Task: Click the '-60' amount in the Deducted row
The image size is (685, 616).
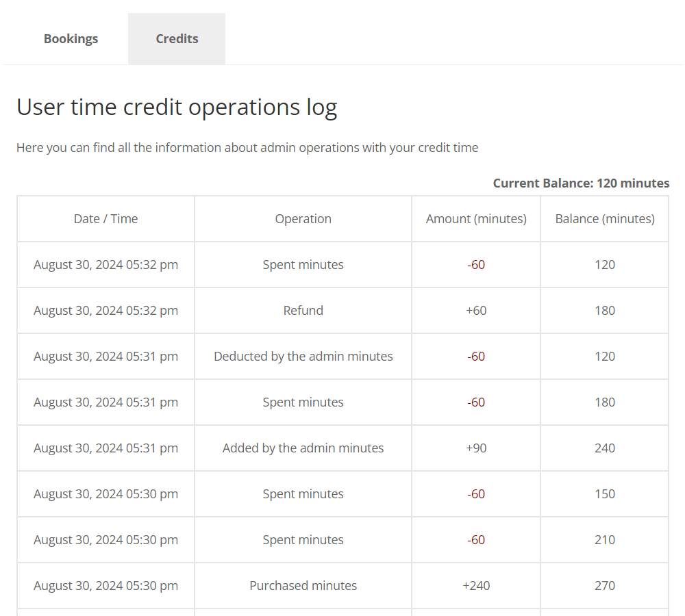Action: tap(476, 356)
